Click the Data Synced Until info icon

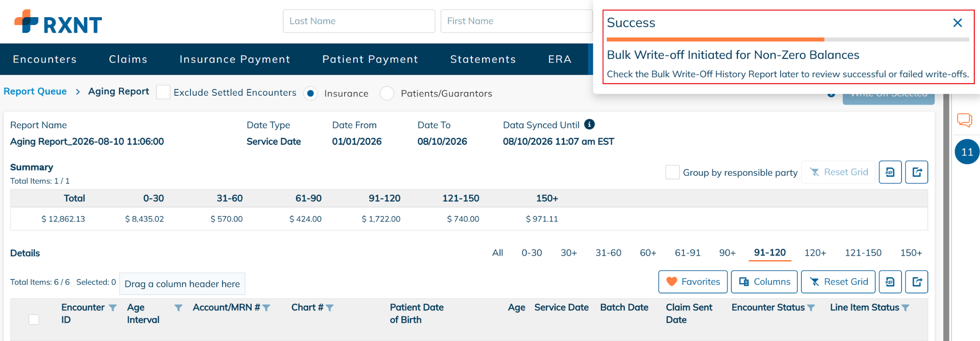(590, 124)
